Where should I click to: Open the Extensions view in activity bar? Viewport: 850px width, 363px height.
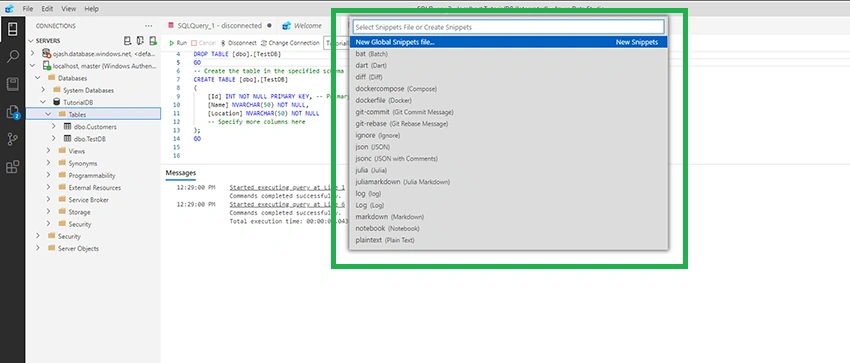pos(12,166)
